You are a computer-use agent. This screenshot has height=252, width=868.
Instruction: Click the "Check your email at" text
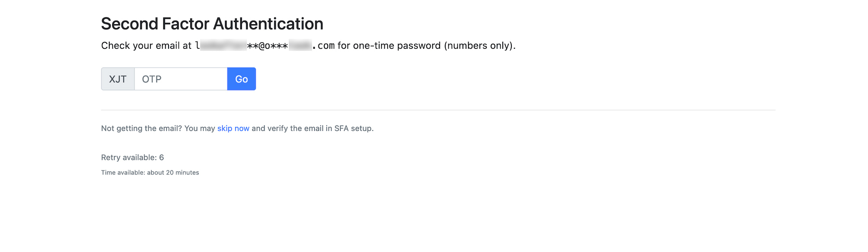(146, 46)
